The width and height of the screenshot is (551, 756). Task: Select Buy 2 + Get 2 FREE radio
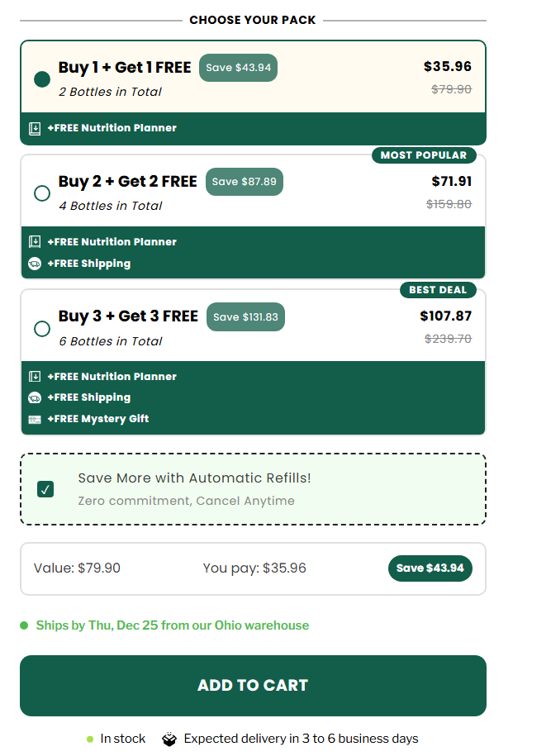[42, 193]
